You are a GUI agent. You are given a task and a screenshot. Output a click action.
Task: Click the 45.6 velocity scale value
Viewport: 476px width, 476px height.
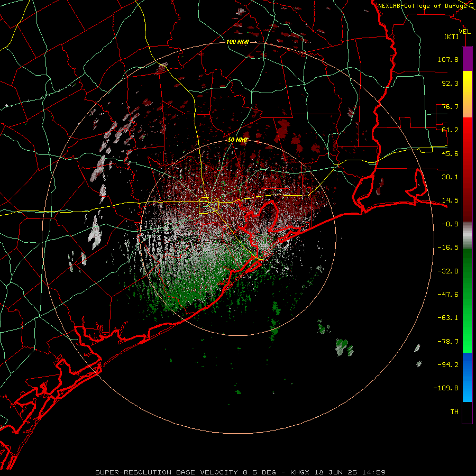tap(450, 153)
